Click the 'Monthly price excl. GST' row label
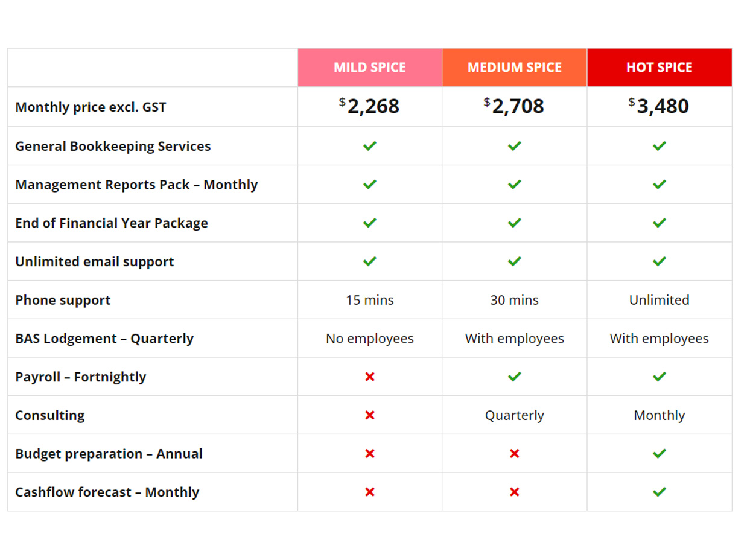Screen dimensions: 747x560 pos(91,107)
